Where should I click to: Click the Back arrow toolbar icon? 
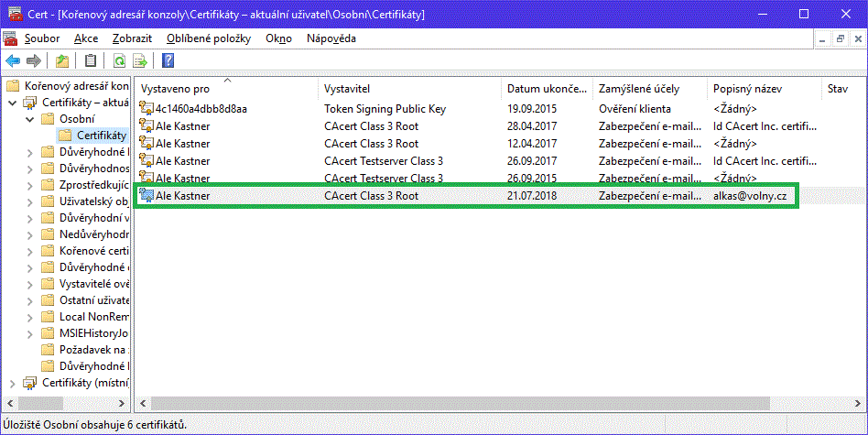[13, 61]
